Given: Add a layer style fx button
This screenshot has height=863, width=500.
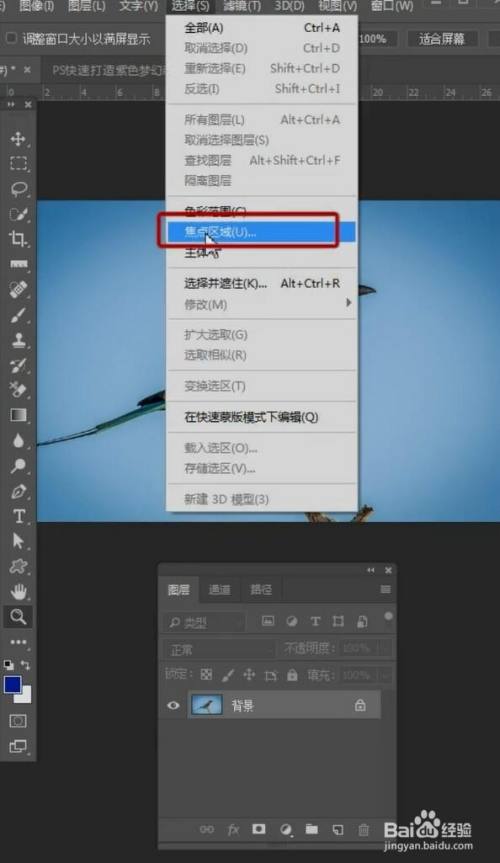Looking at the screenshot, I should point(233,829).
